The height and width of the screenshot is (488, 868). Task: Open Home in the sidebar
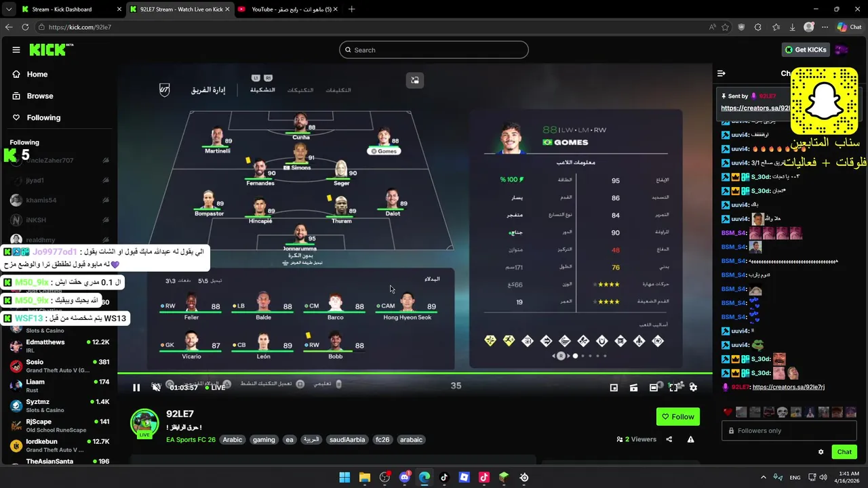[30, 75]
